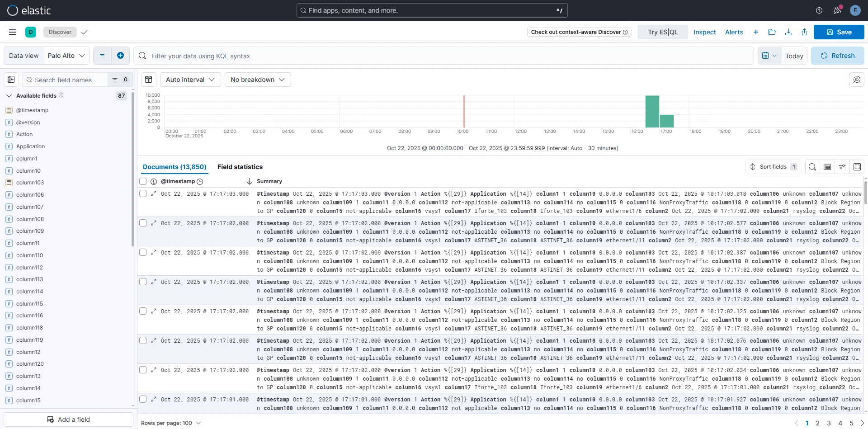Click the share icon in toolbar
868x429 pixels.
(804, 32)
